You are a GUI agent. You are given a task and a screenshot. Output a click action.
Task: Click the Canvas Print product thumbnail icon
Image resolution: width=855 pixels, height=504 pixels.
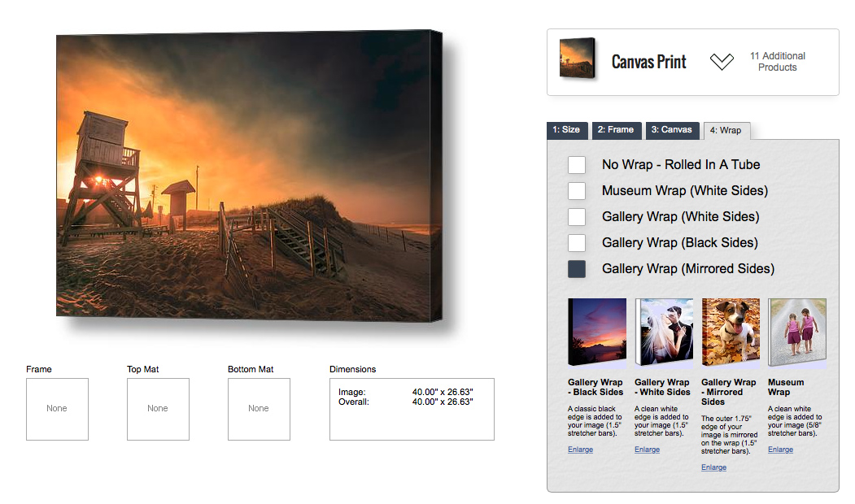coord(578,58)
